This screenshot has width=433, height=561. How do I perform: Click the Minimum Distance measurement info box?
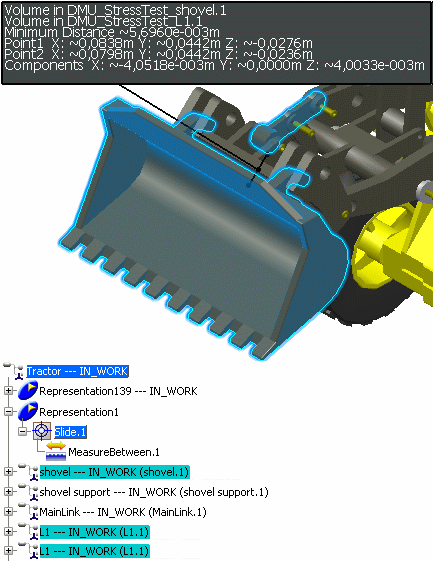(x=216, y=43)
